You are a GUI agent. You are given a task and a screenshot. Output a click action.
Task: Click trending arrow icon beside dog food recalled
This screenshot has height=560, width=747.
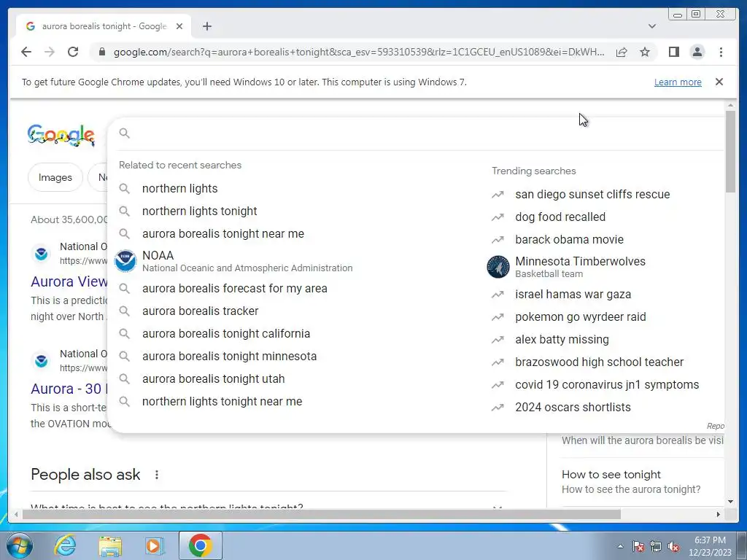[498, 217]
